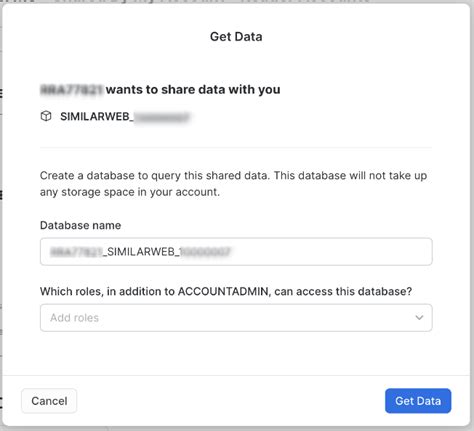Click the Get Data button
This screenshot has width=474, height=431.
[418, 401]
